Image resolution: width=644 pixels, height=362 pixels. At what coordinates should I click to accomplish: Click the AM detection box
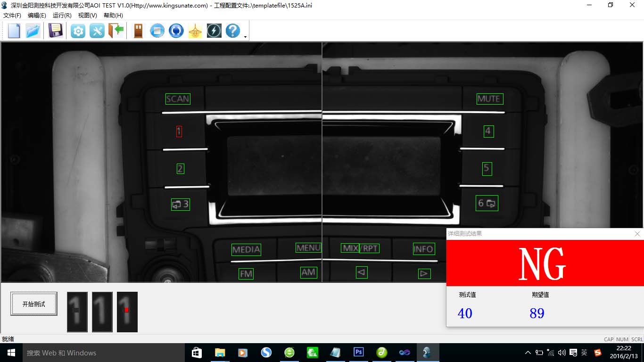pyautogui.click(x=308, y=272)
